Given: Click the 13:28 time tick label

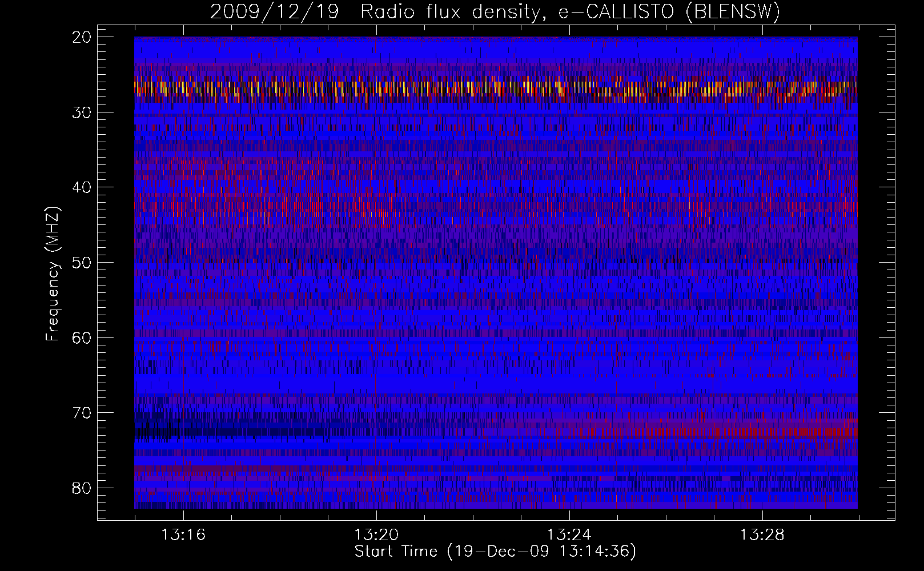Looking at the screenshot, I should [762, 535].
